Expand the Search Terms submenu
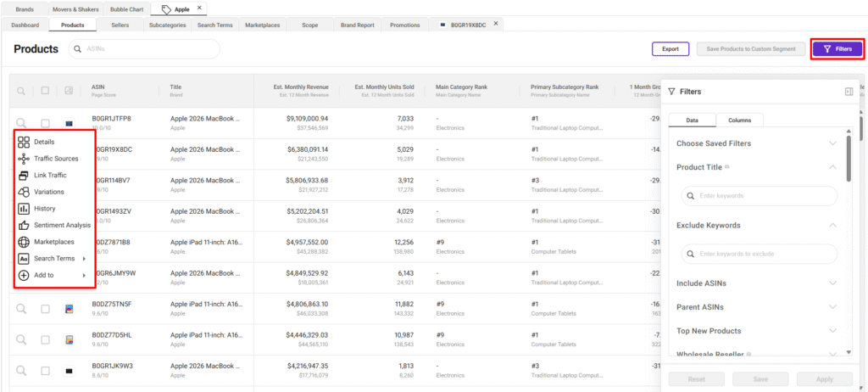This screenshot has height=392, width=868. [53, 259]
